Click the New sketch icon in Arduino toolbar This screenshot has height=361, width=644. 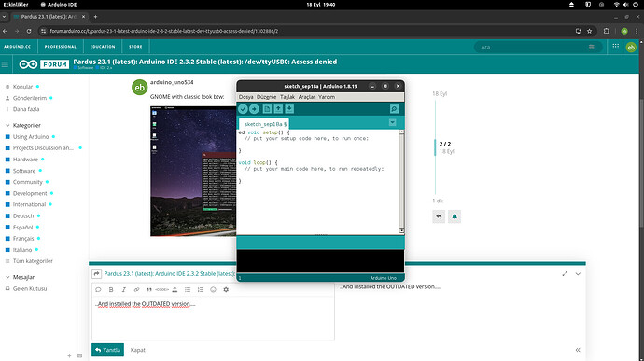(267, 109)
